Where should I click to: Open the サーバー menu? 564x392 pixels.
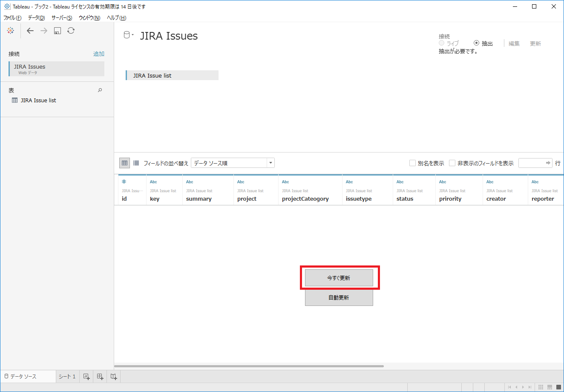(62, 18)
